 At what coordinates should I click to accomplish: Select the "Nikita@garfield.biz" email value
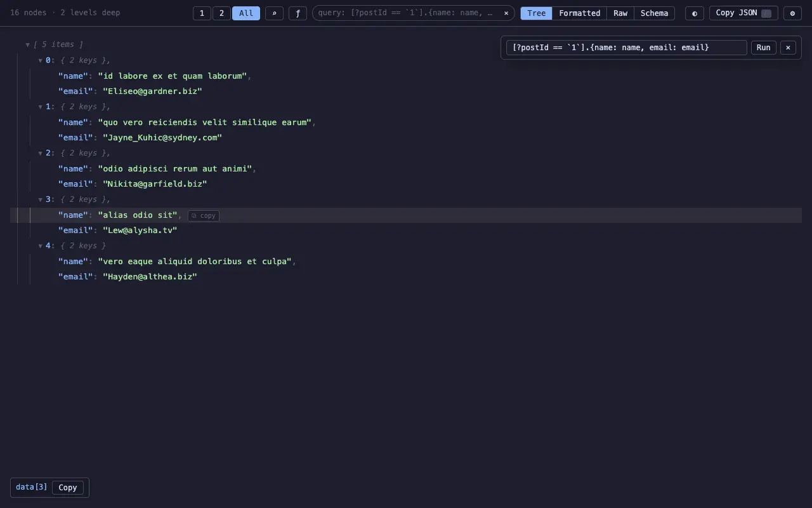155,184
